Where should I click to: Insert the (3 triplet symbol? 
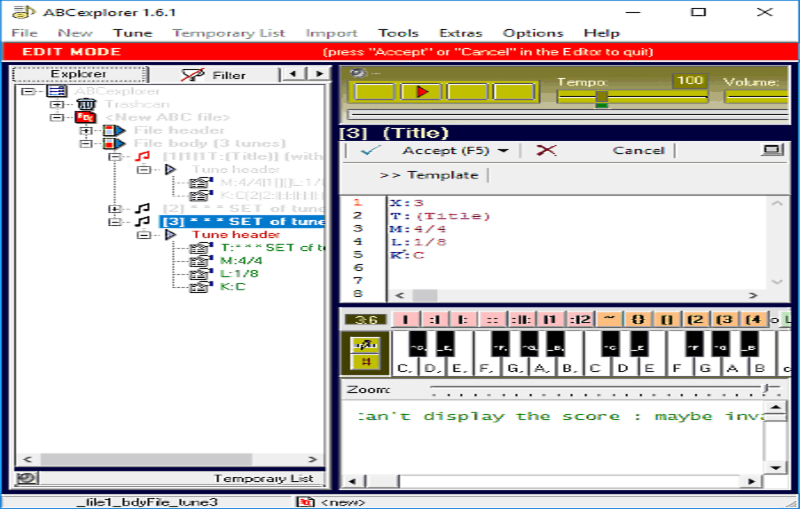pos(724,320)
